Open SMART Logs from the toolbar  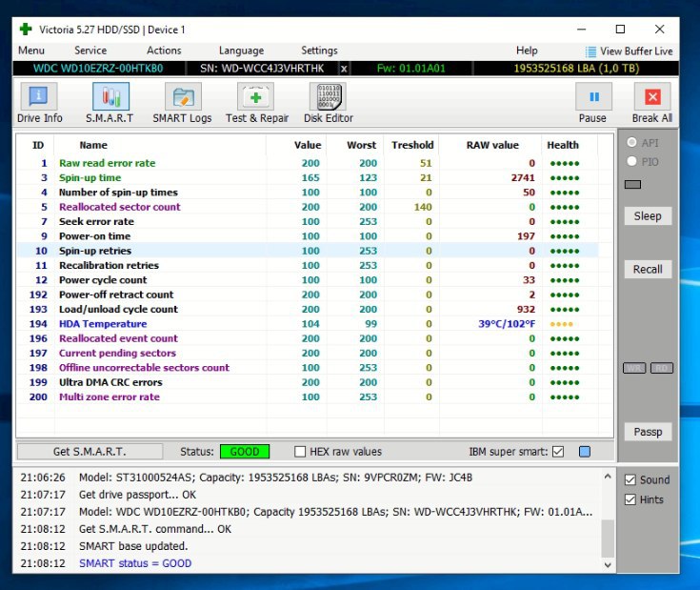(183, 96)
